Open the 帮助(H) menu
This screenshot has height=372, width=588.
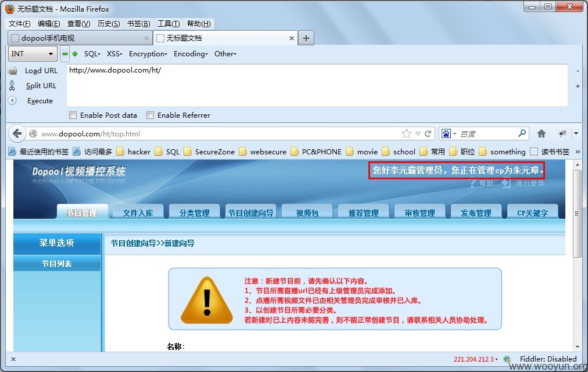click(199, 24)
